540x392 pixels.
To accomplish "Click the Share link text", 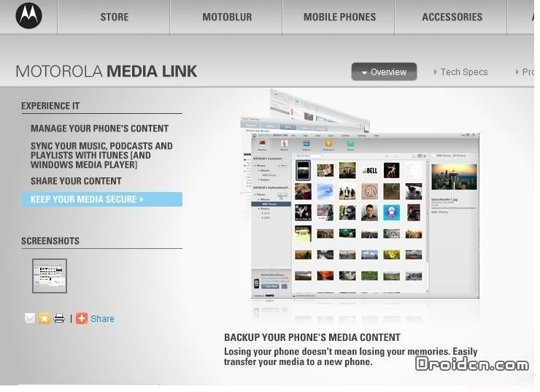I will point(102,318).
